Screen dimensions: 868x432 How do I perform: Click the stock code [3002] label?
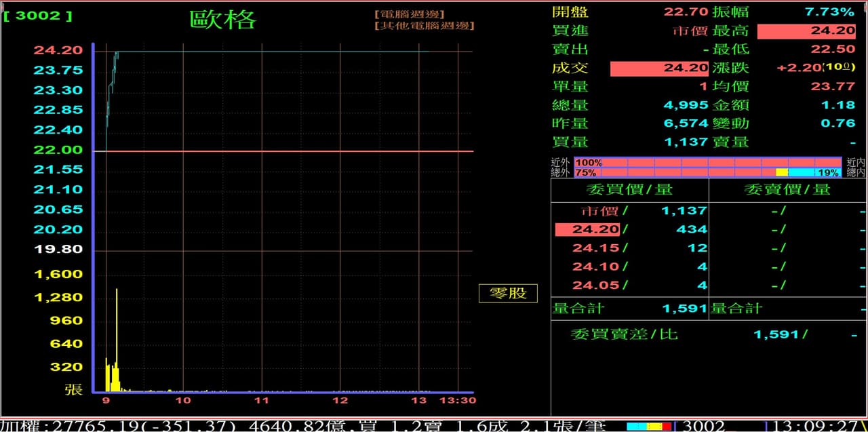pyautogui.click(x=37, y=15)
